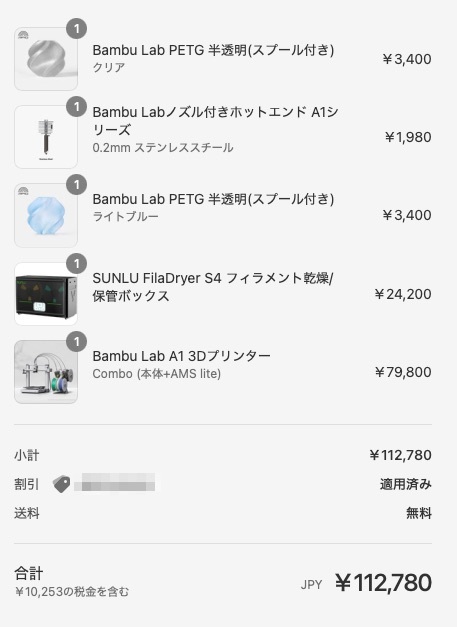Viewport: 457px width, 627px height.
Task: Click quantity badge on light blue PETG
Action: click(x=76, y=185)
